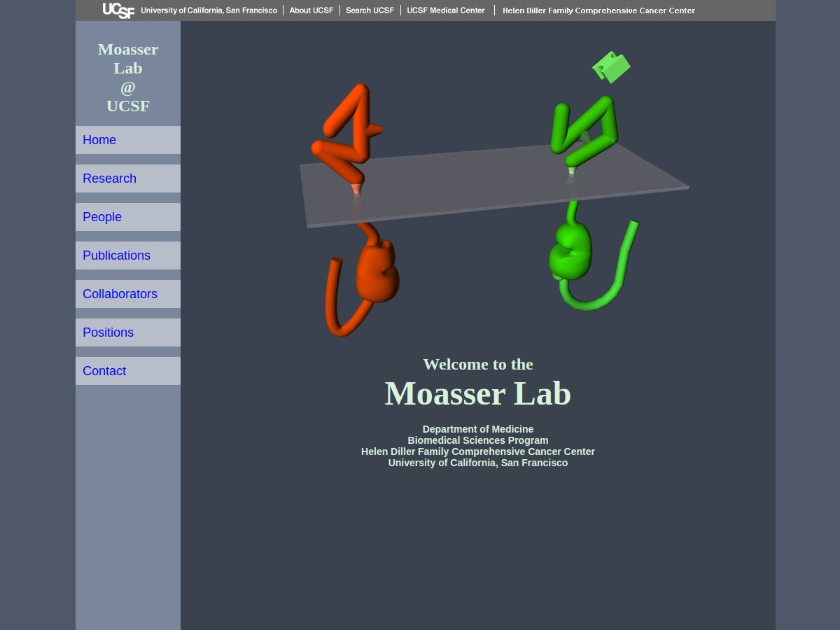Open University of California, San Francisco link

[x=209, y=10]
